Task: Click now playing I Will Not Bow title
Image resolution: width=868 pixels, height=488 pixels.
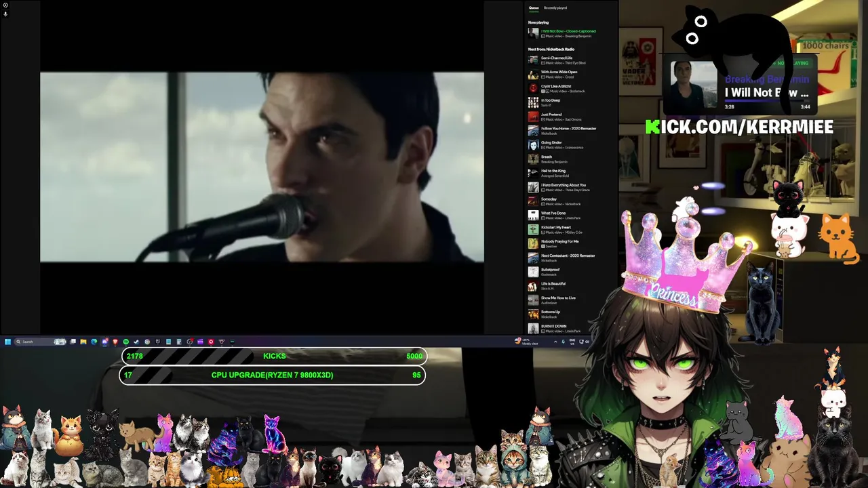Action: pos(568,31)
